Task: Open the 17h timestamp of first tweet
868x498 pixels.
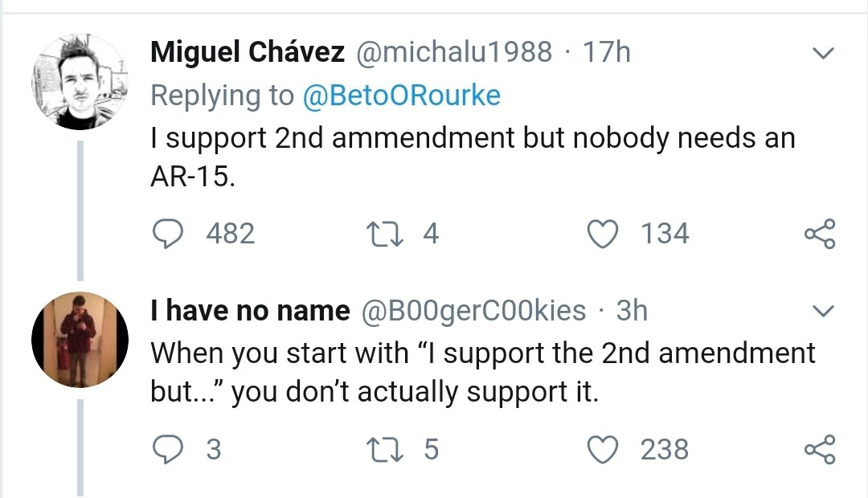Action: click(x=607, y=52)
